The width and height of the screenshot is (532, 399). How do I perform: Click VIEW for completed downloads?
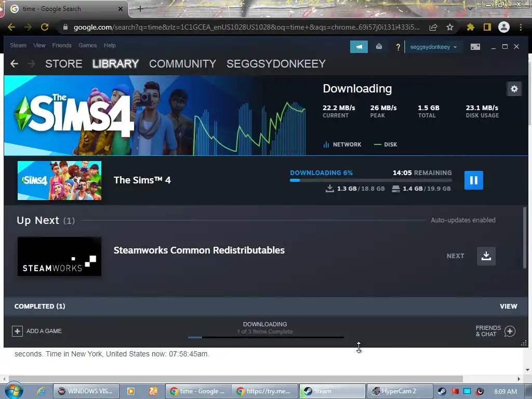[508, 307]
